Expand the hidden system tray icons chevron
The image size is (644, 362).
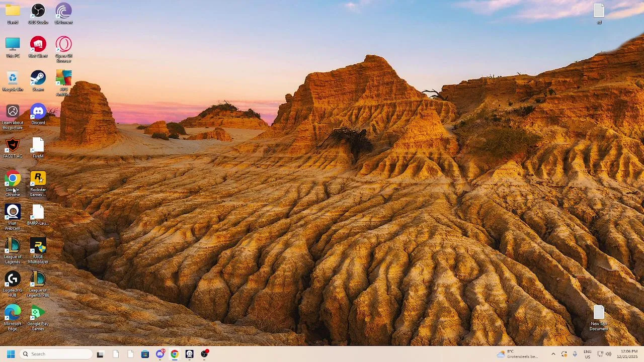pos(553,354)
